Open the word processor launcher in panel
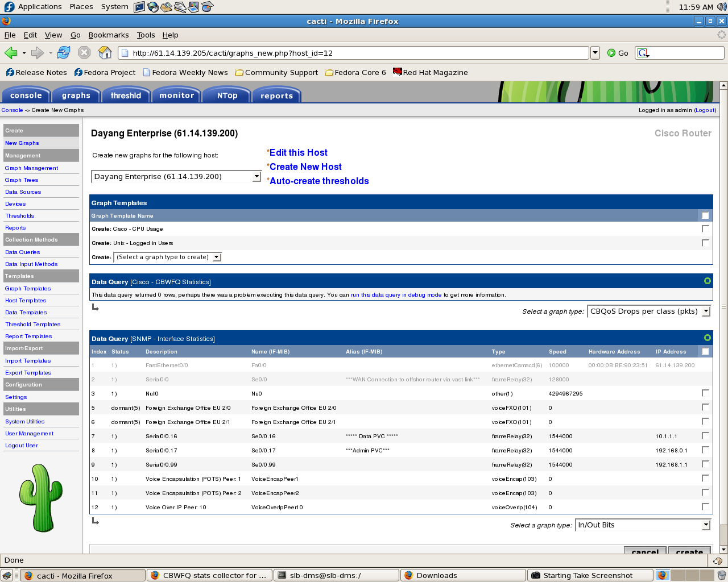This screenshot has height=582, width=728. (x=180, y=7)
